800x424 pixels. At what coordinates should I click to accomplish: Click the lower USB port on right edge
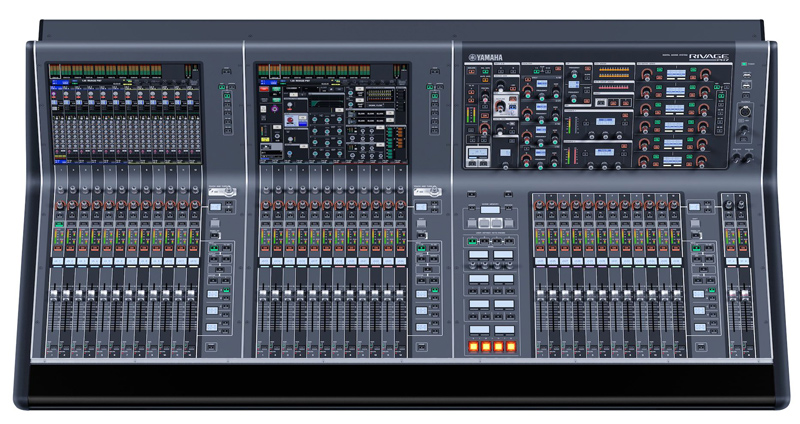pyautogui.click(x=747, y=85)
